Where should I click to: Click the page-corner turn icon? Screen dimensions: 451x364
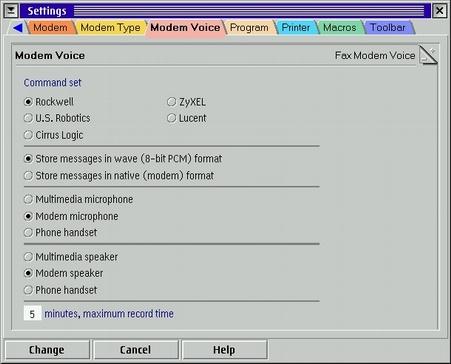tap(428, 55)
